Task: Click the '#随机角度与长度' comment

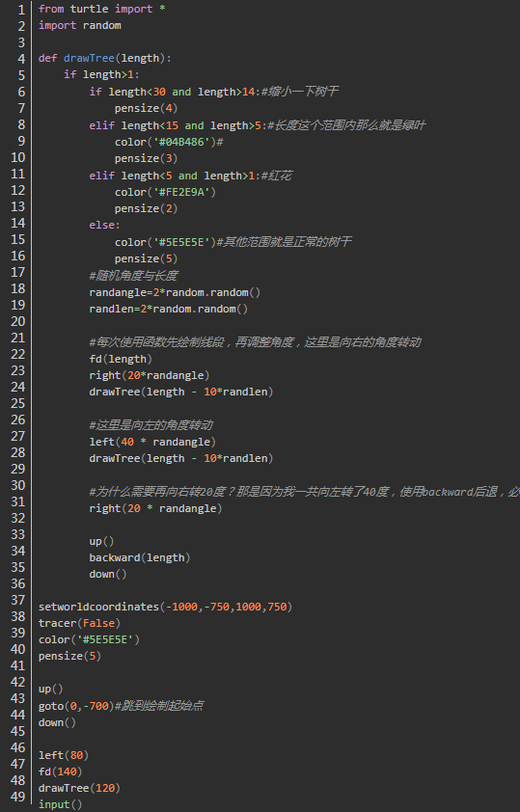Action: tap(134, 276)
